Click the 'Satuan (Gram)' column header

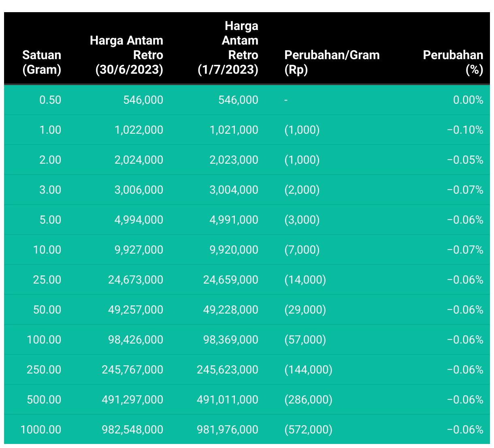click(42, 62)
